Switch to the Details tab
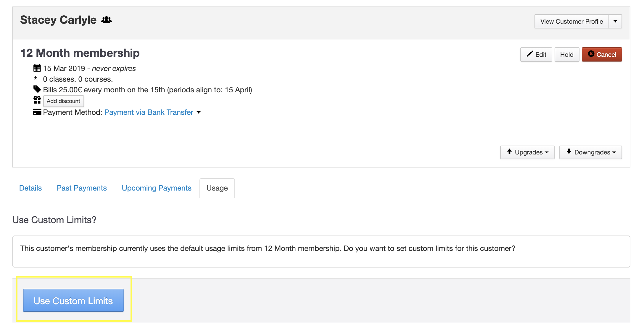644x332 pixels. (30, 188)
